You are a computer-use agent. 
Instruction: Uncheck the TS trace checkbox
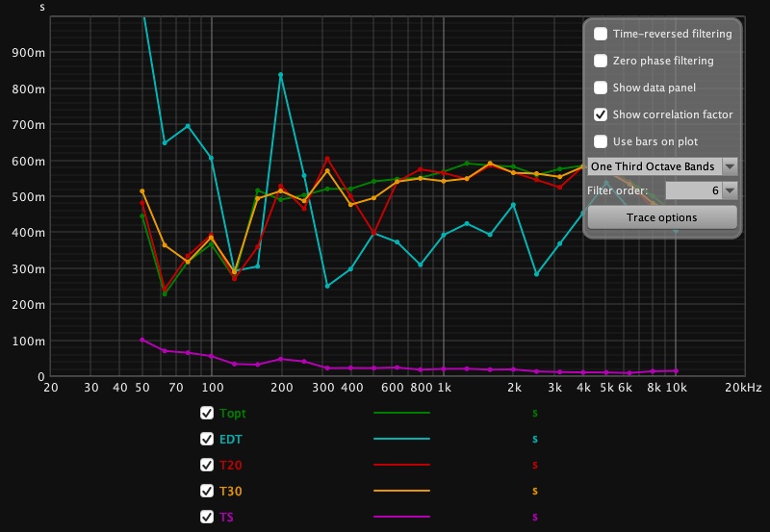point(206,517)
